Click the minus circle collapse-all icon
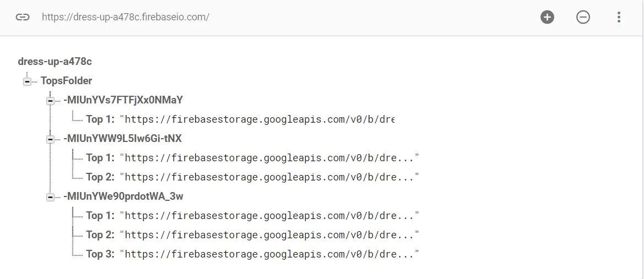 pyautogui.click(x=583, y=17)
